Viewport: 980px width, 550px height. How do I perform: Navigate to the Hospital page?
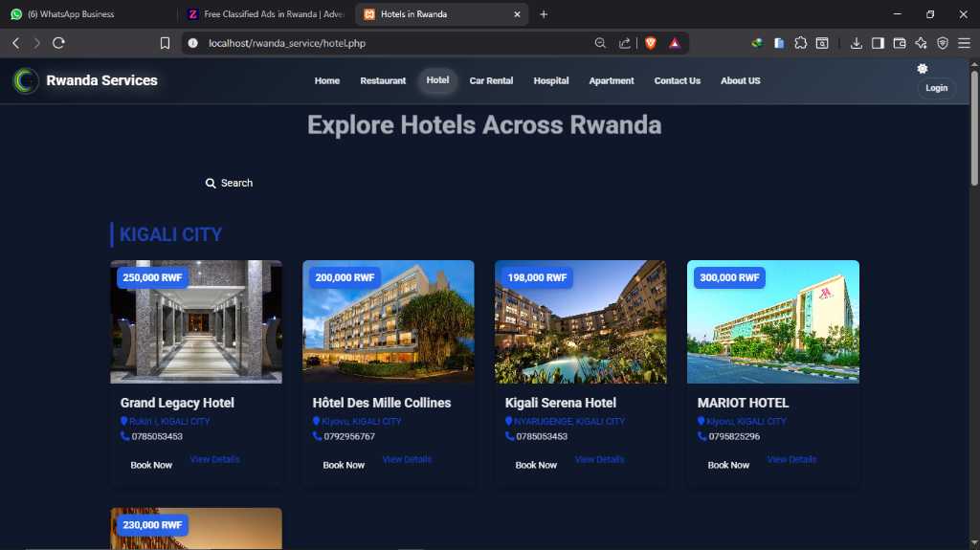[551, 80]
